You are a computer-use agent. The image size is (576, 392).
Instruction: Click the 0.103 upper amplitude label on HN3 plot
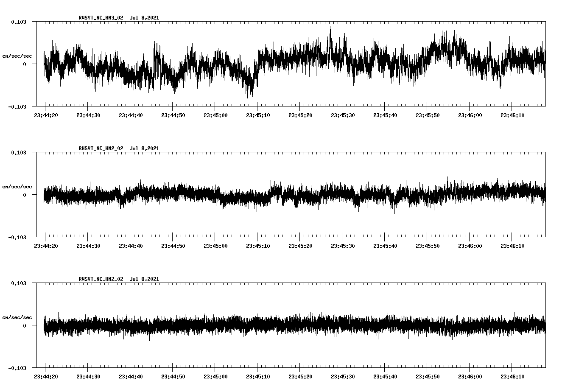(18, 22)
